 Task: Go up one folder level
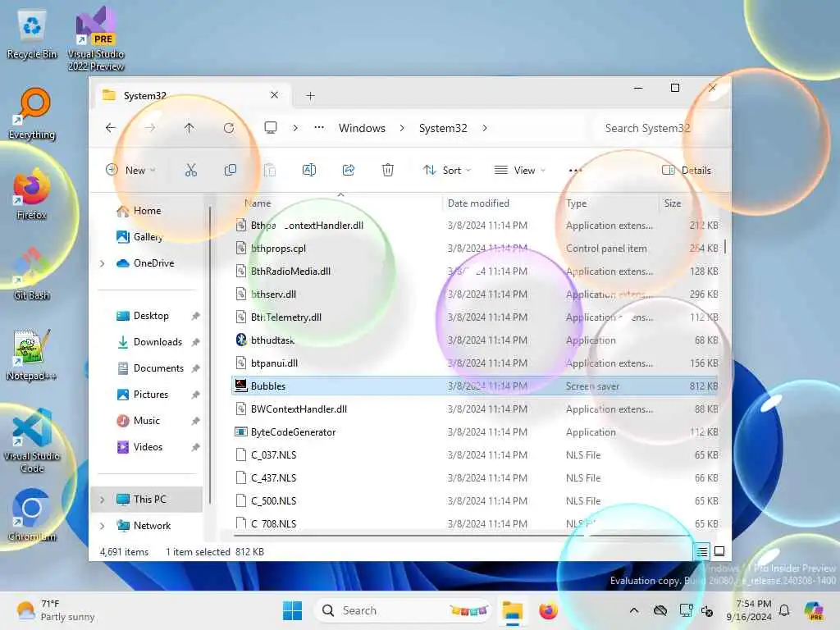click(x=189, y=128)
